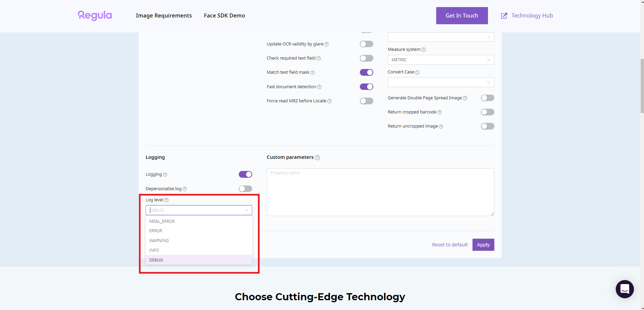Choose FATAL_ERROR log level option
The height and width of the screenshot is (310, 644).
click(162, 221)
